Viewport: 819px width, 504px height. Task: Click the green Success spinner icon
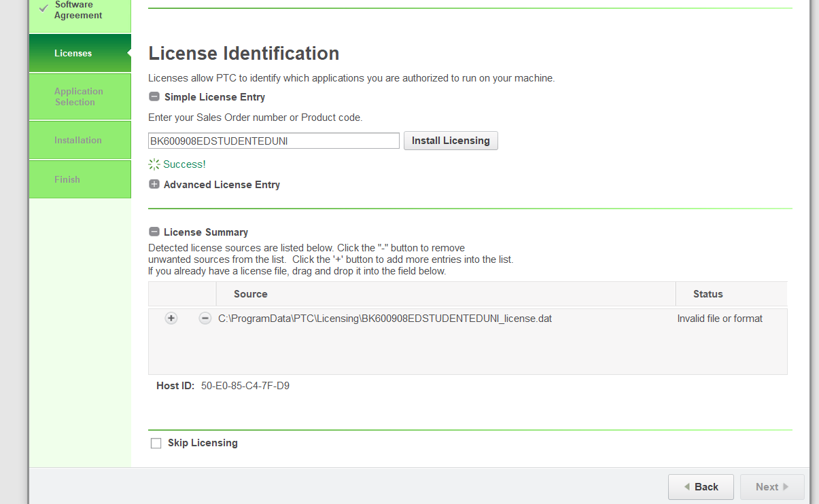(x=154, y=164)
